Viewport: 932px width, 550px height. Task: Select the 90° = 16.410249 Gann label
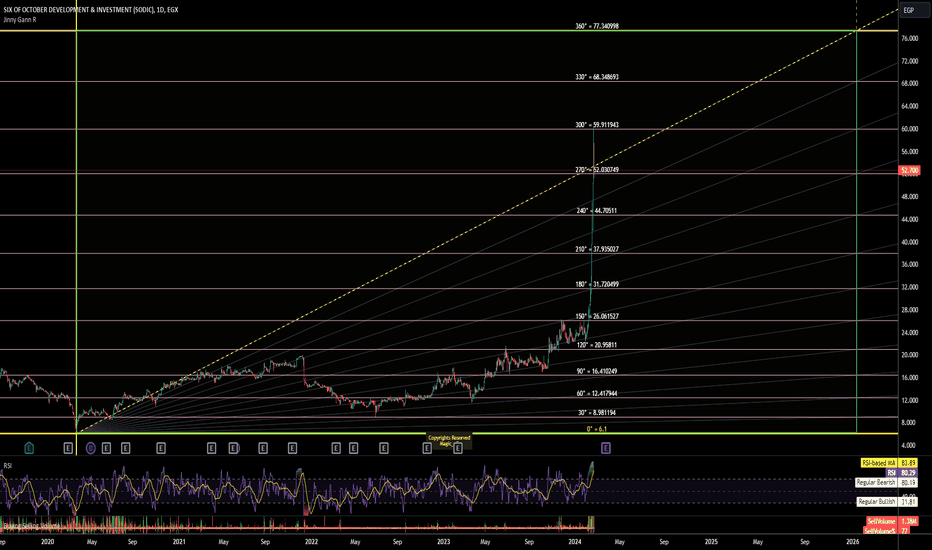pos(596,371)
